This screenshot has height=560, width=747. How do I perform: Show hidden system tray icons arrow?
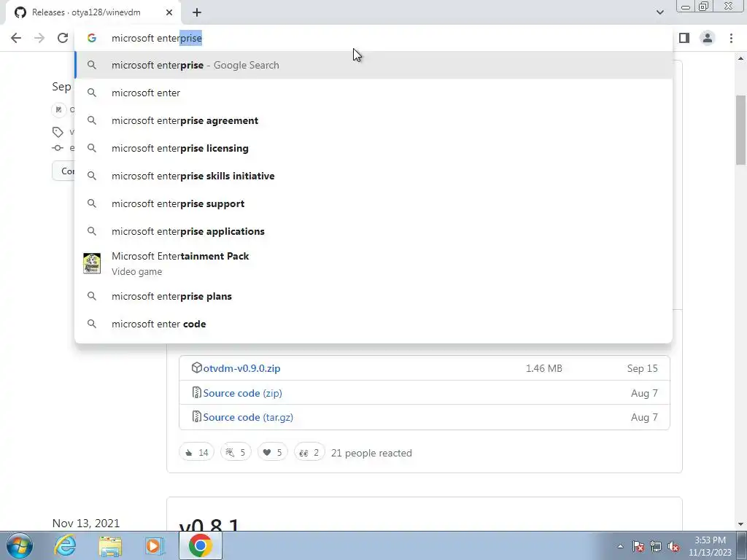click(620, 546)
